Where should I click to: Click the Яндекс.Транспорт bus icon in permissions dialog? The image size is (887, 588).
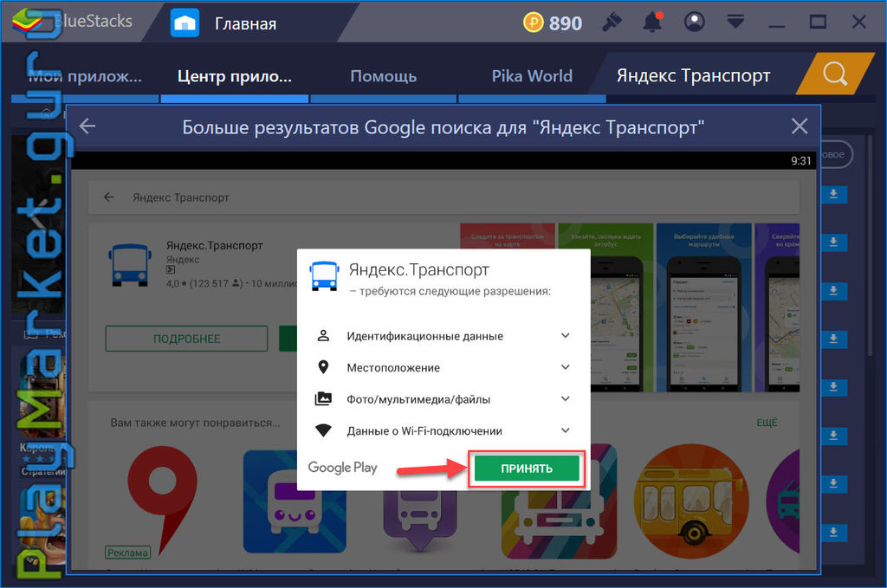click(x=324, y=276)
